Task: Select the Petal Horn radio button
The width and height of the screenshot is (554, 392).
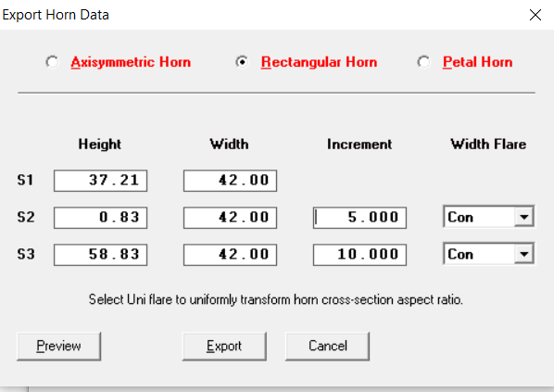Action: pos(423,62)
